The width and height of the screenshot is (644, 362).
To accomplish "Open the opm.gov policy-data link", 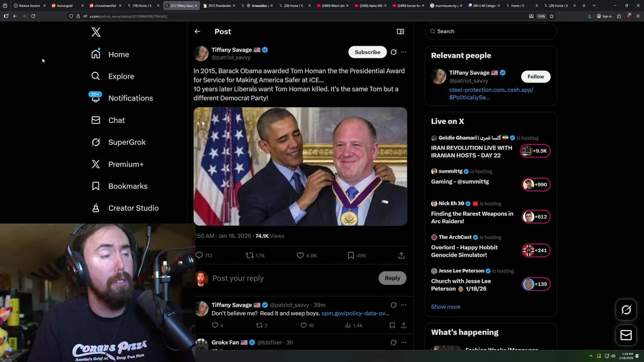I will pyautogui.click(x=355, y=313).
